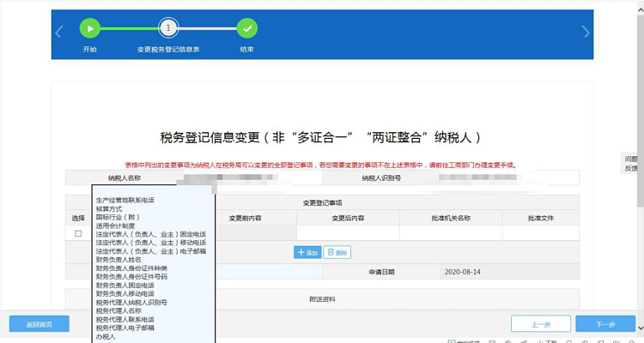This screenshot has width=644, height=343.
Task: Click the 删除 (delete) button
Action: pos(337,252)
